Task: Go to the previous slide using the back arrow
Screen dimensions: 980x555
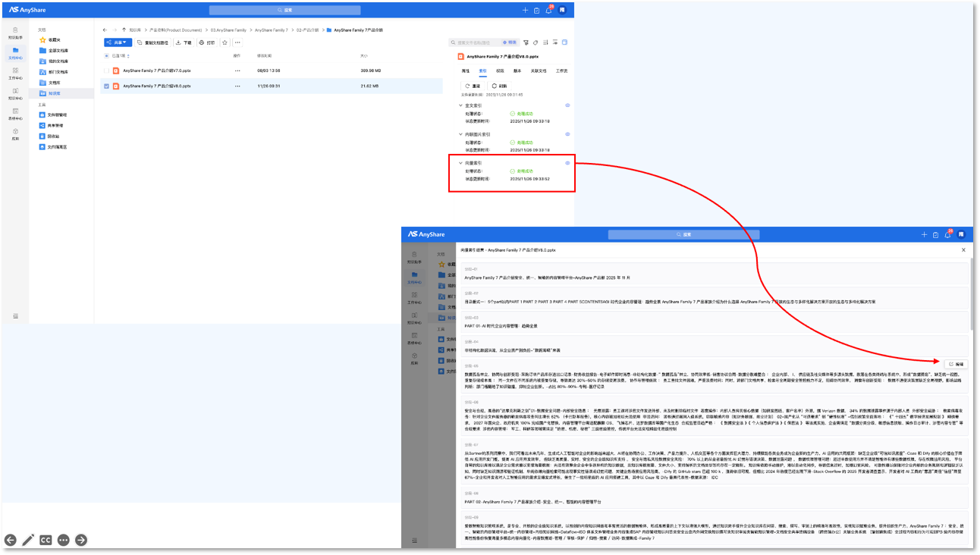Action: point(10,540)
